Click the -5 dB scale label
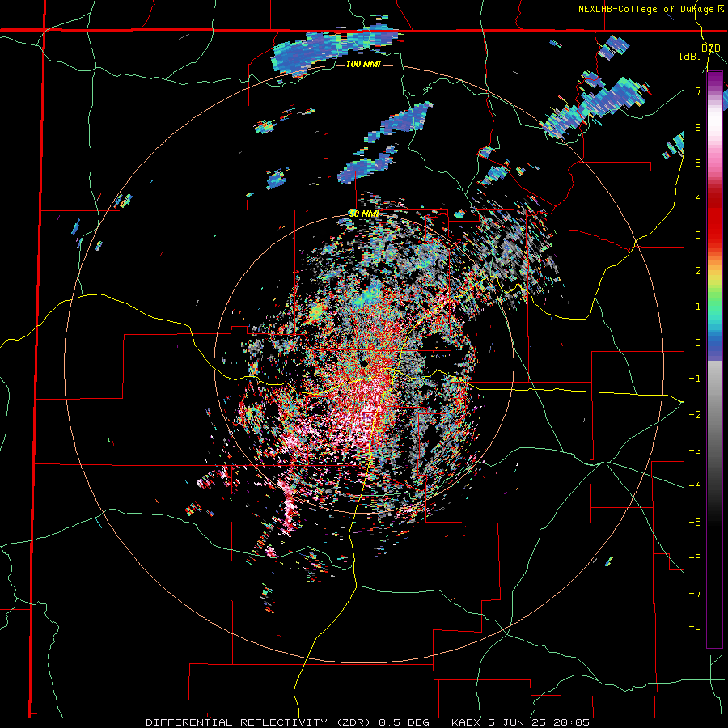The width and height of the screenshot is (728, 728). pos(695,522)
